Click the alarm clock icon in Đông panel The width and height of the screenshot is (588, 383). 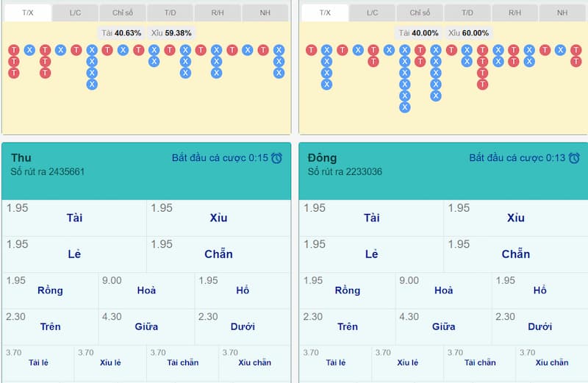click(574, 158)
